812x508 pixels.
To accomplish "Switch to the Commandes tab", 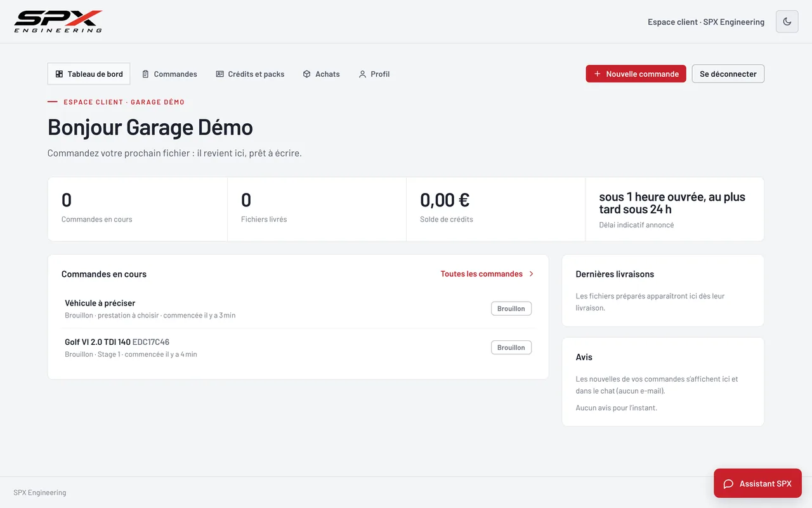I will click(x=169, y=74).
